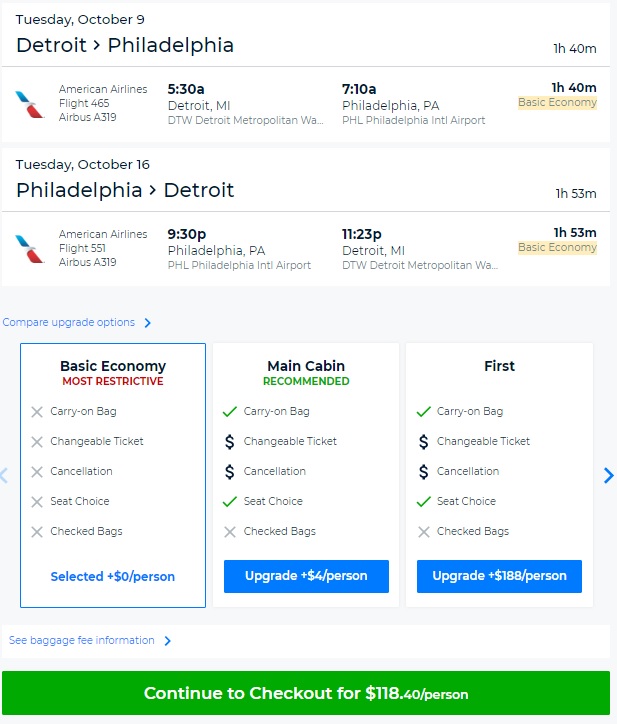617x724 pixels.
Task: Select the Basic Economy fare card
Action: point(113,474)
